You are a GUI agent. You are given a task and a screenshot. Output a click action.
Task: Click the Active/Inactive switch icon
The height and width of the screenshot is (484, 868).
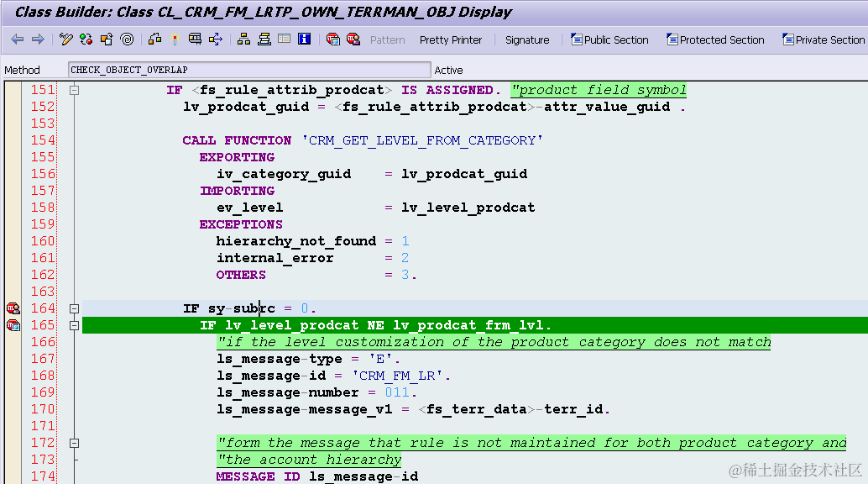point(86,39)
